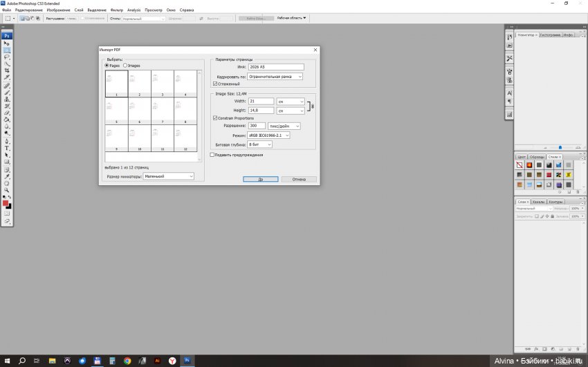
Task: Click the Отмена button
Action: tap(299, 179)
